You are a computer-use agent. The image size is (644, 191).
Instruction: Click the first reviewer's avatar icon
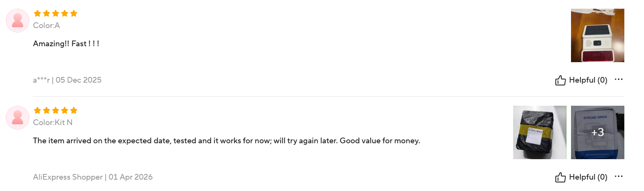(17, 20)
